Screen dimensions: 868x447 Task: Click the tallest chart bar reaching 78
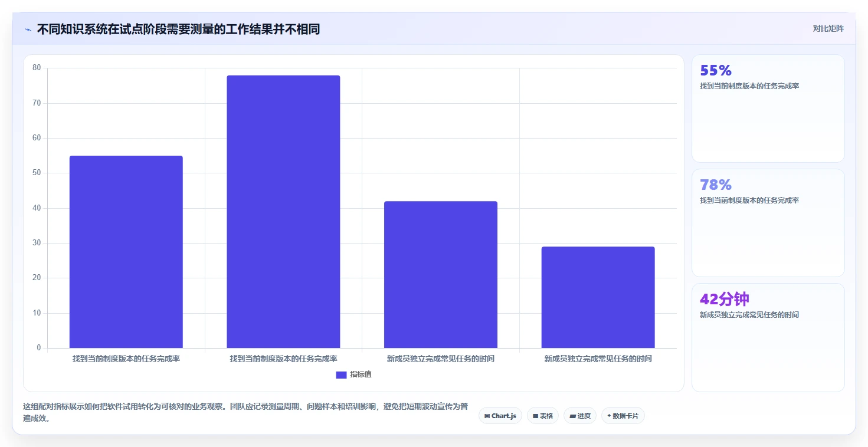[283, 212]
